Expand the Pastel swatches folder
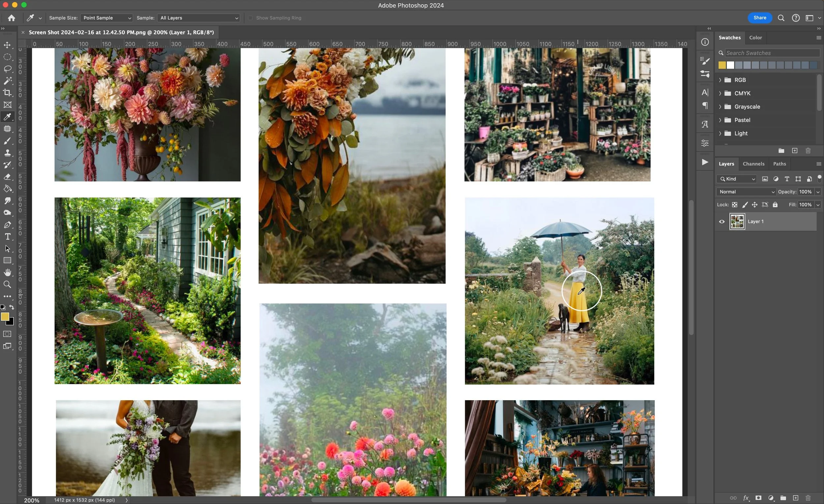The image size is (824, 504). [x=720, y=120]
